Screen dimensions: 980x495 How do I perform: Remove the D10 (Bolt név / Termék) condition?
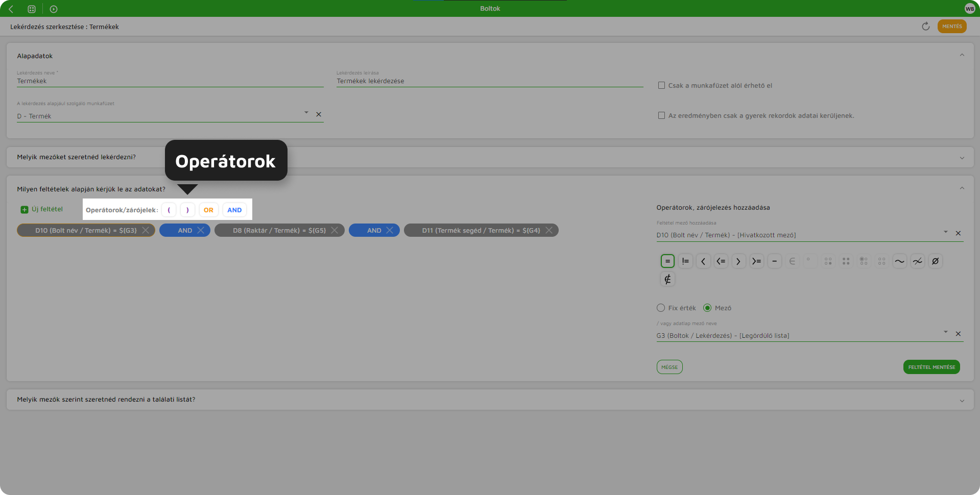(146, 230)
